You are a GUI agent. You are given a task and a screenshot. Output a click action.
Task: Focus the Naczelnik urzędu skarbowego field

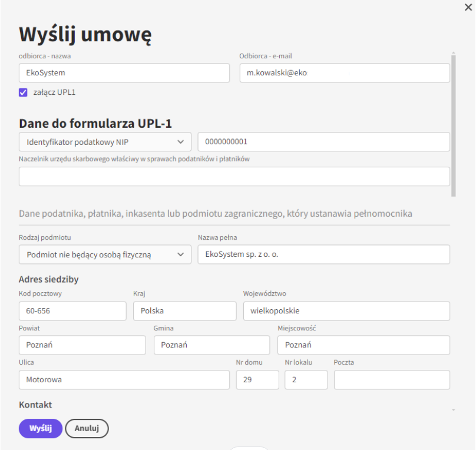[234, 176]
